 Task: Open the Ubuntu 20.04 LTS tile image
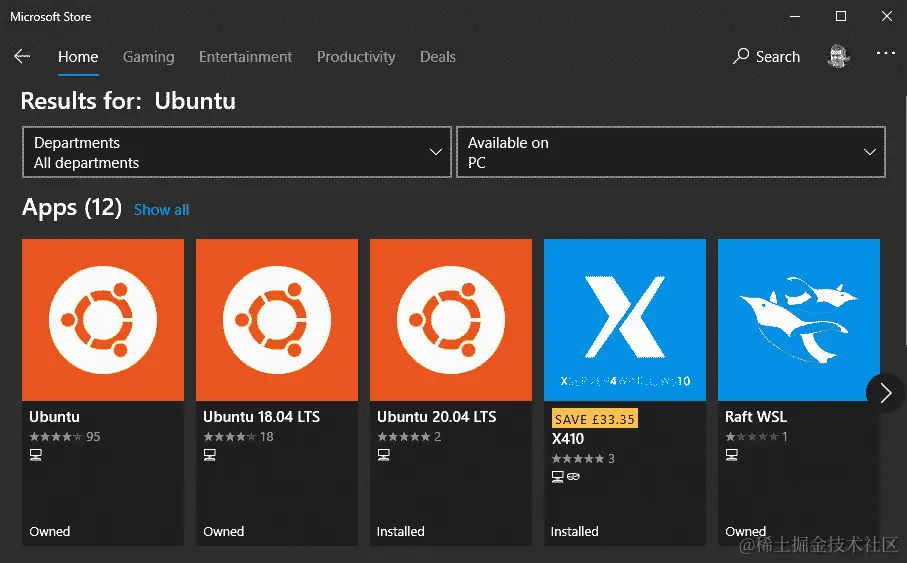pos(451,319)
